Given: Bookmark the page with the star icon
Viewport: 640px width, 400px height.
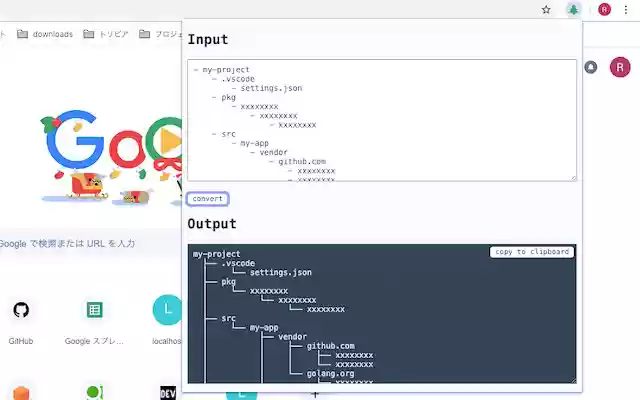Looking at the screenshot, I should 546,10.
